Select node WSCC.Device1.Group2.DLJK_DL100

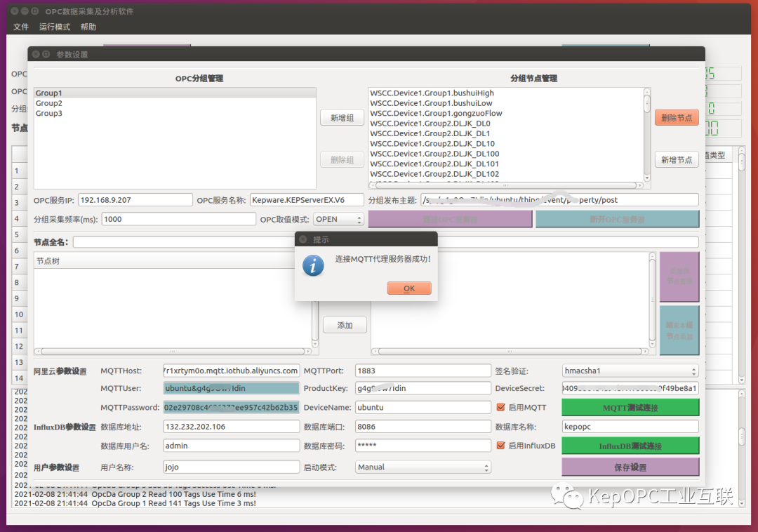click(x=506, y=154)
